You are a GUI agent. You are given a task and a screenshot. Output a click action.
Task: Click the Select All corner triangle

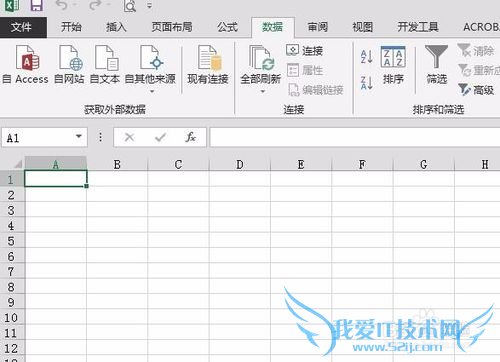pyautogui.click(x=17, y=164)
